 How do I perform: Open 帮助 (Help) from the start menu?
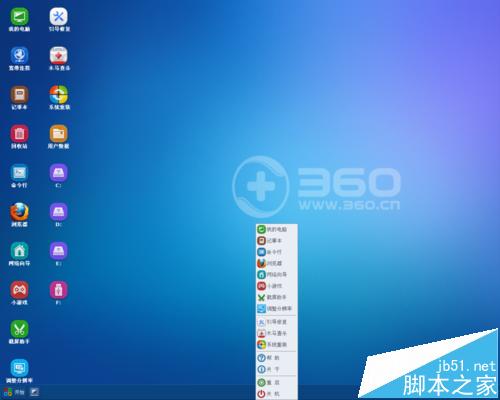[276, 358]
